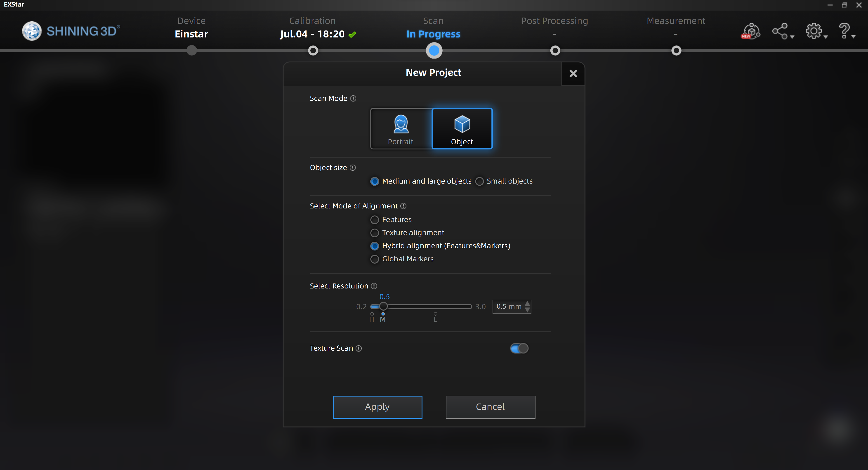Click the resolution slider handle

pyautogui.click(x=383, y=306)
